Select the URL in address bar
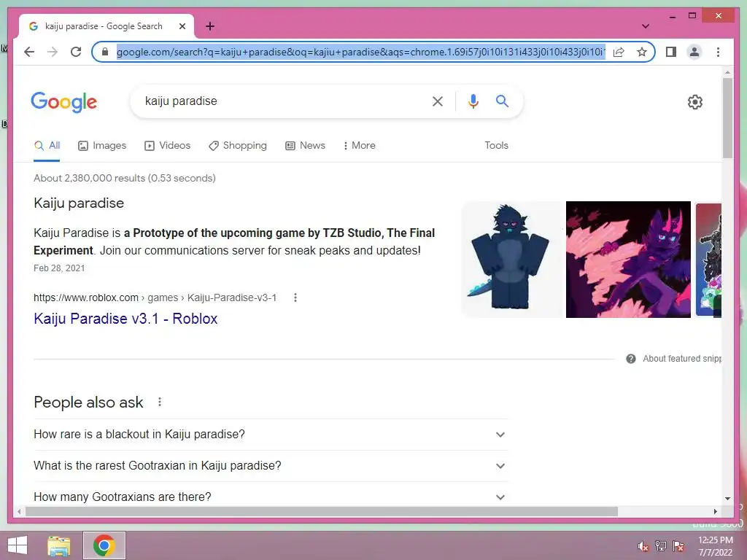This screenshot has height=560, width=747. click(360, 52)
